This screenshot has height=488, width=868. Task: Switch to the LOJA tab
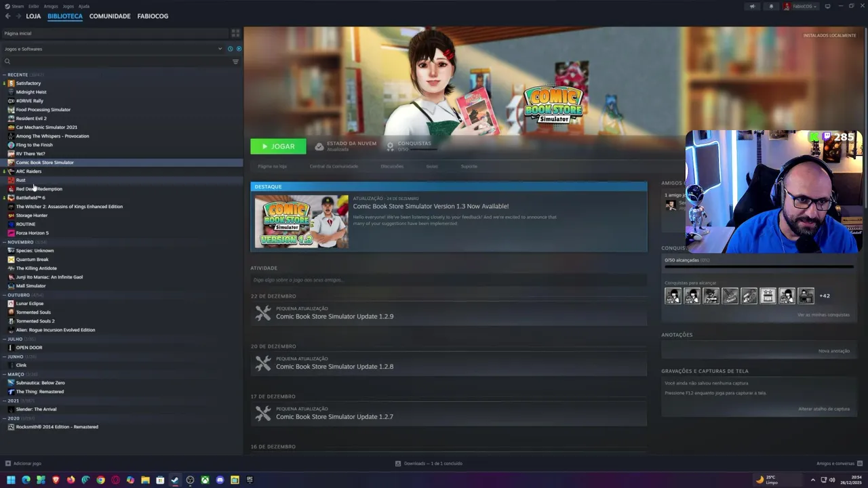tap(33, 16)
